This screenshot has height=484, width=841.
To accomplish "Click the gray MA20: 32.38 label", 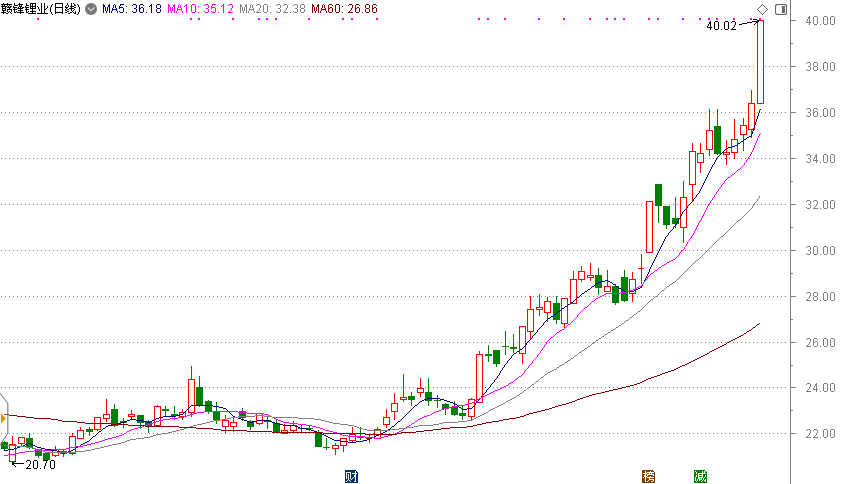I will coord(272,9).
